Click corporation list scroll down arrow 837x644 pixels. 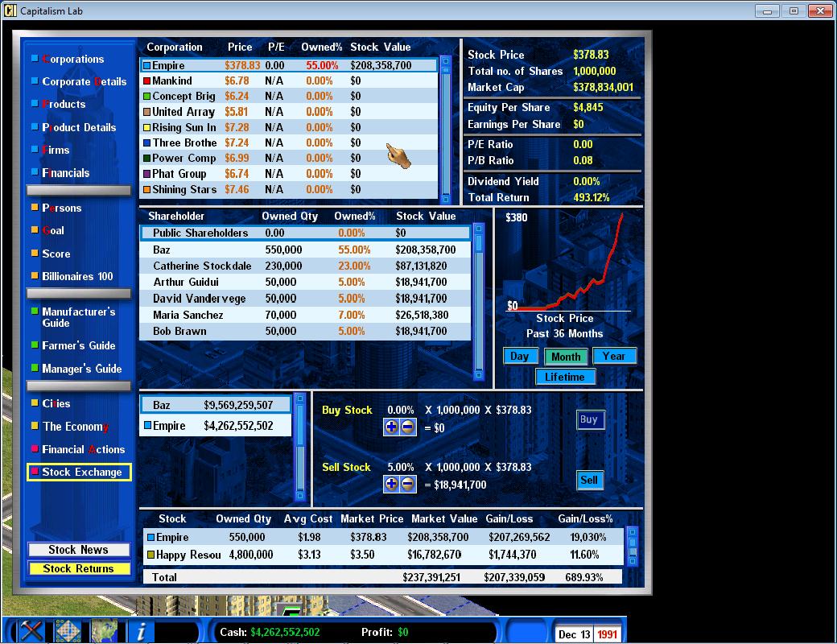pos(446,199)
